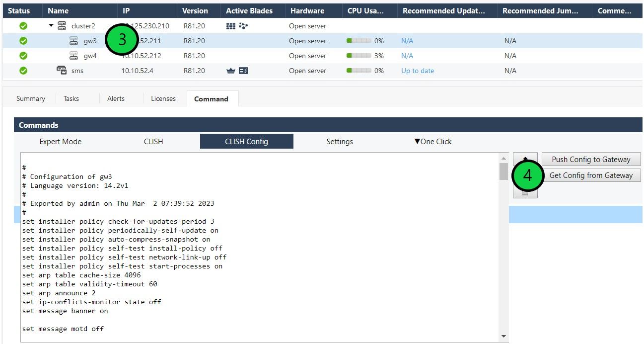Click the IP address 10.10.52.212

[142, 56]
